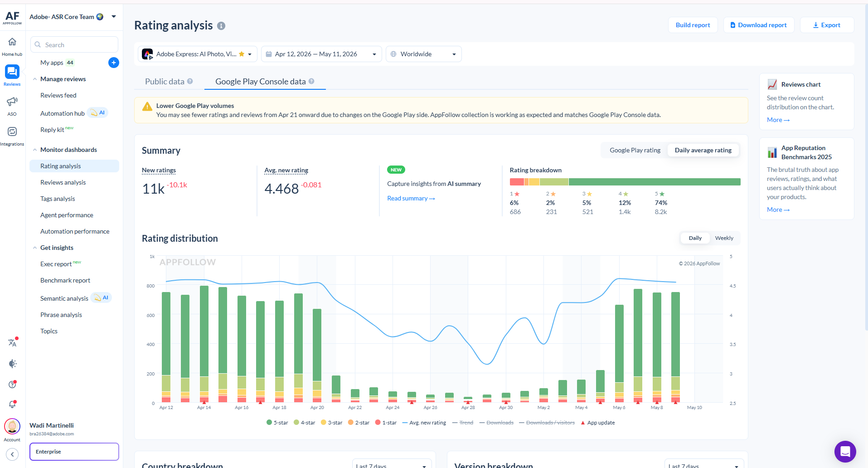This screenshot has height=468, width=868.
Task: Click the favorite star on Adobe Express app
Action: [x=242, y=54]
